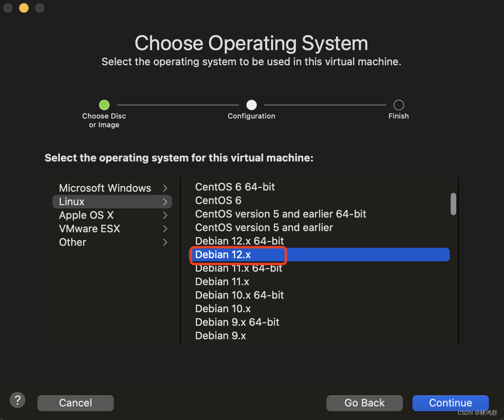
Task: Select Debian 11.x in the OS list
Action: coord(222,282)
